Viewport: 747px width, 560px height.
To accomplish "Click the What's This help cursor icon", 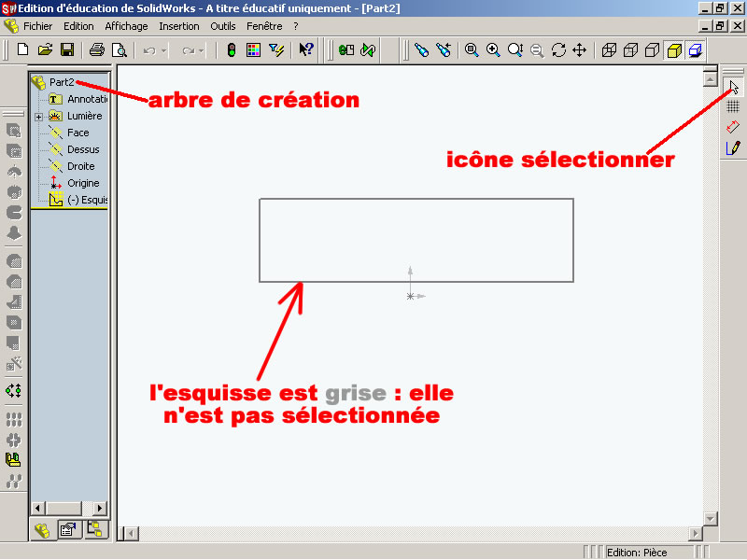I will click(306, 49).
